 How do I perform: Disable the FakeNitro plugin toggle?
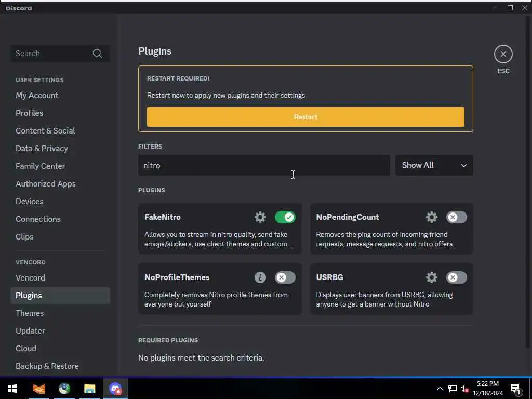click(x=285, y=217)
